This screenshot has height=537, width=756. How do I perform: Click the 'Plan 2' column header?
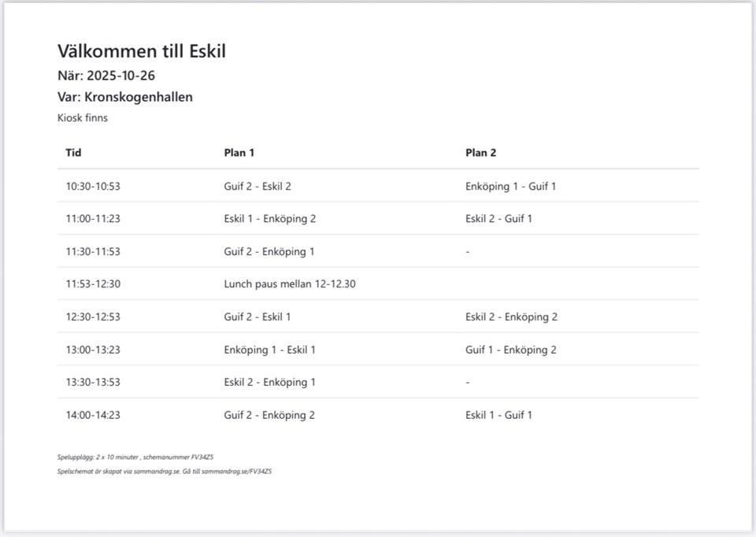tap(480, 153)
